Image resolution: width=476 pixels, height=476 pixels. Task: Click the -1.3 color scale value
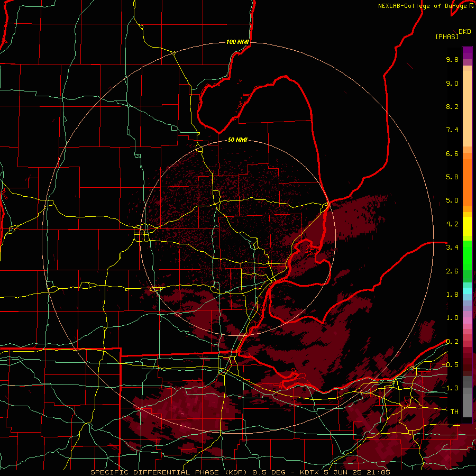450,388
